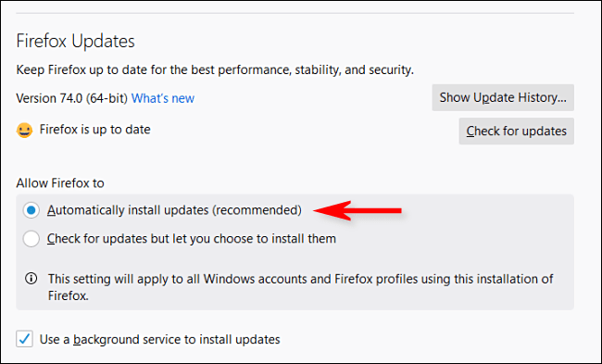602x364 pixels.
Task: Uncheck the background service checkbox
Action: (x=24, y=339)
